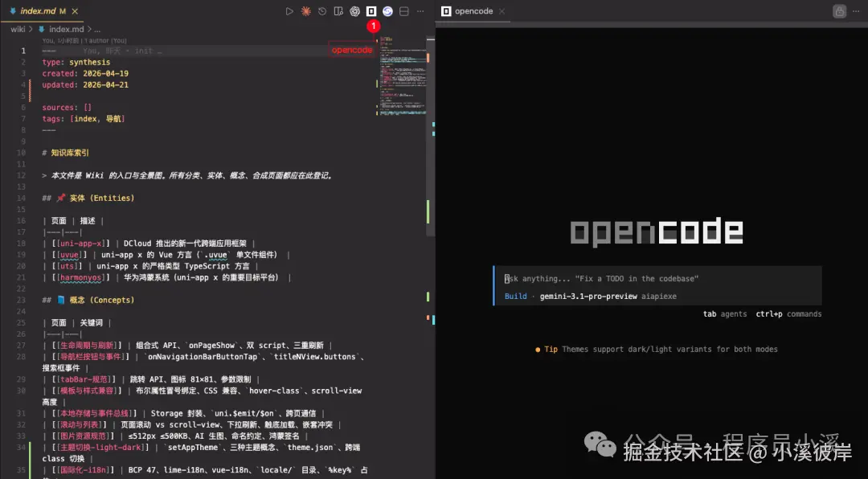The height and width of the screenshot is (479, 868).
Task: Click the editor minimap preview
Action: [x=403, y=76]
